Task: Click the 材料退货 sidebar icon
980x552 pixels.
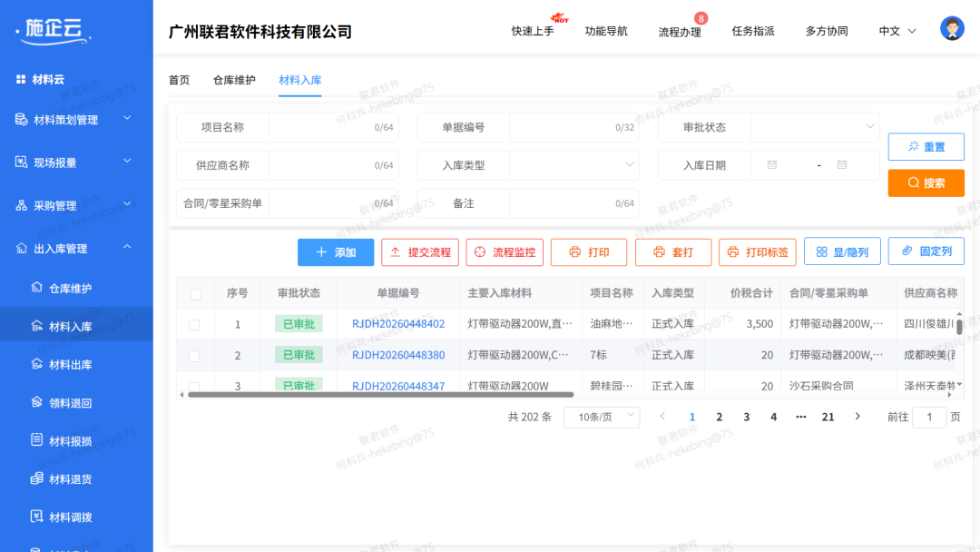Action: coord(37,478)
